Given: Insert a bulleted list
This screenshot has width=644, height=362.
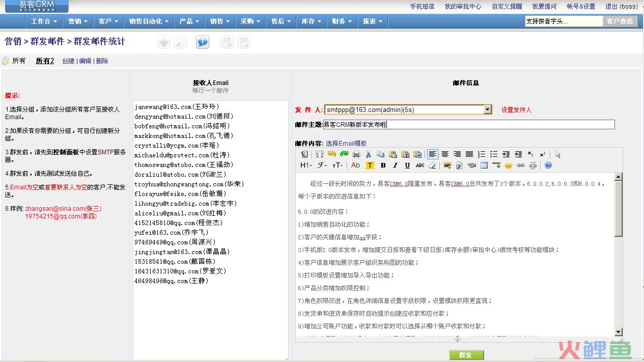Looking at the screenshot, I should pyautogui.click(x=494, y=154).
